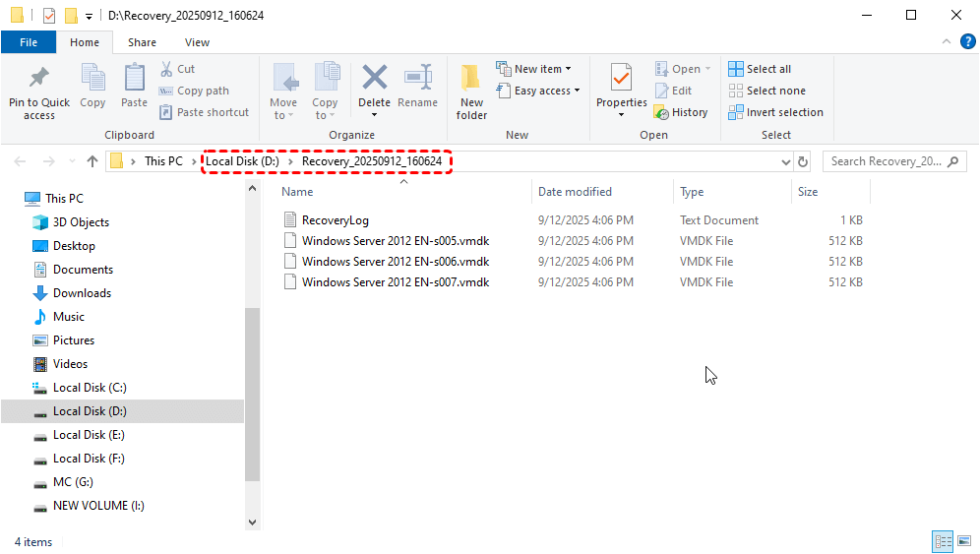The height and width of the screenshot is (554, 980).
Task: Click This PC in address bar
Action: coord(163,161)
